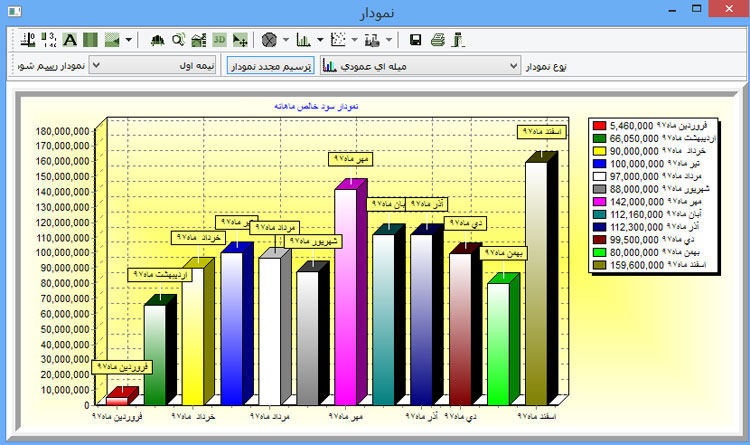Click the red فروردین legend color swatch
Viewport: 750px width, 445px height.
599,126
